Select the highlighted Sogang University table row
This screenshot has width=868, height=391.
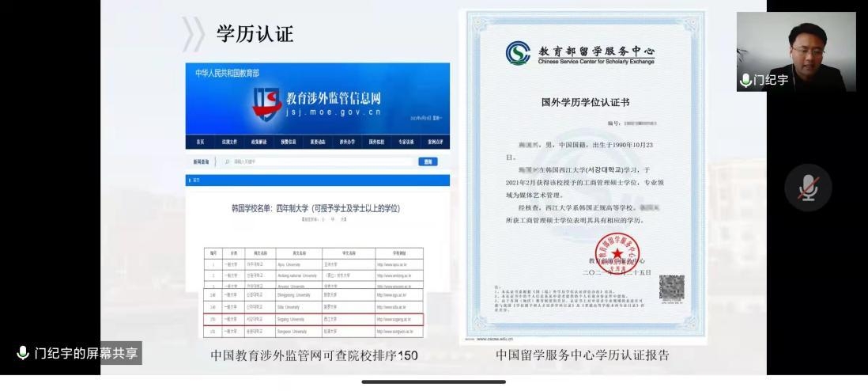pos(315,319)
